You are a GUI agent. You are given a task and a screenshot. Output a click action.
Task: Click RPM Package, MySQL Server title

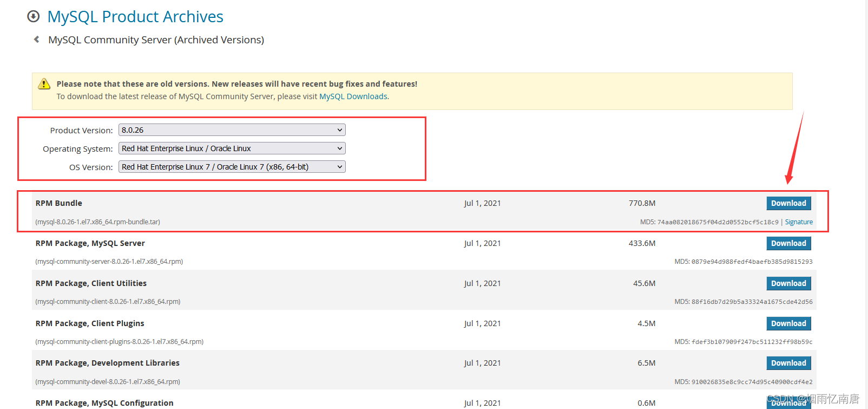coord(90,243)
